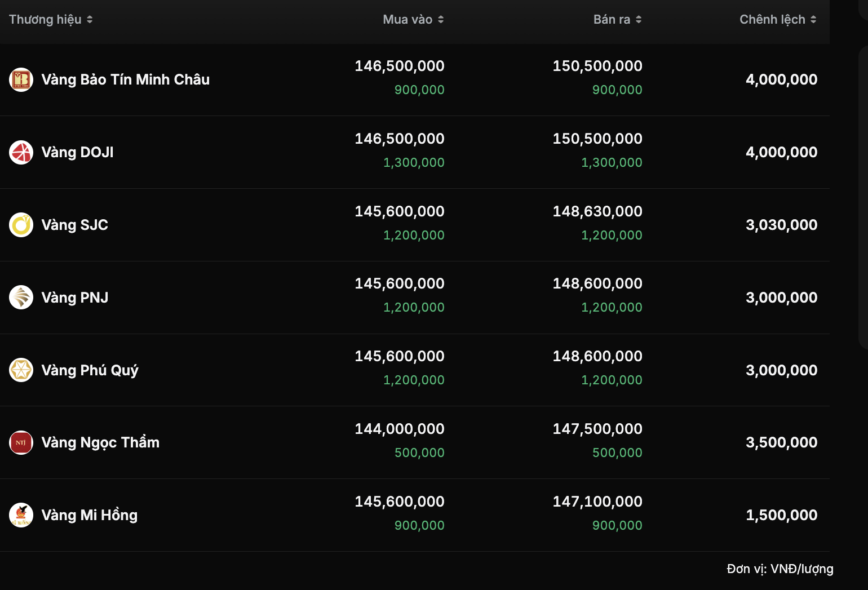The image size is (868, 590).
Task: Pick Mi Hồng spread value 1,500,000
Action: [x=782, y=515]
